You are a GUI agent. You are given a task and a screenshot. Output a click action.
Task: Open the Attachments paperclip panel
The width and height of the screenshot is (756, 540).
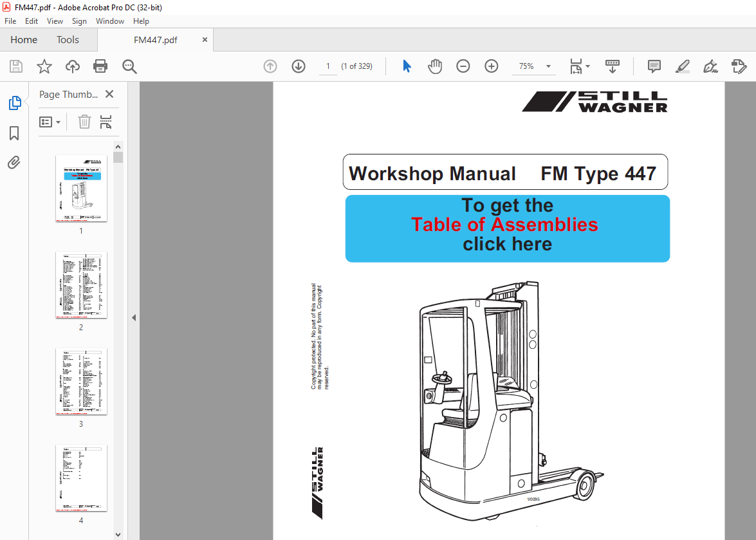14,162
